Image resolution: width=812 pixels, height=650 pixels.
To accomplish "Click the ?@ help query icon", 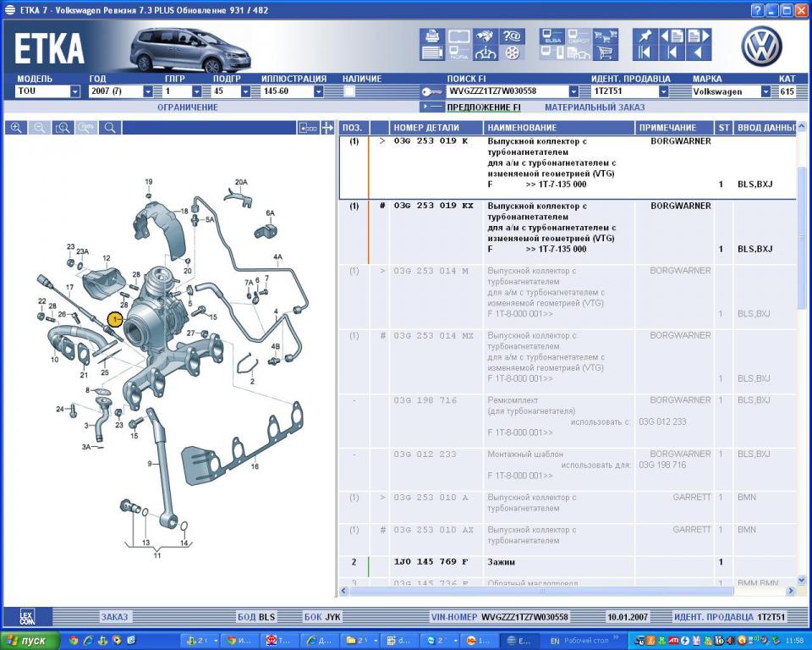I will tap(512, 36).
